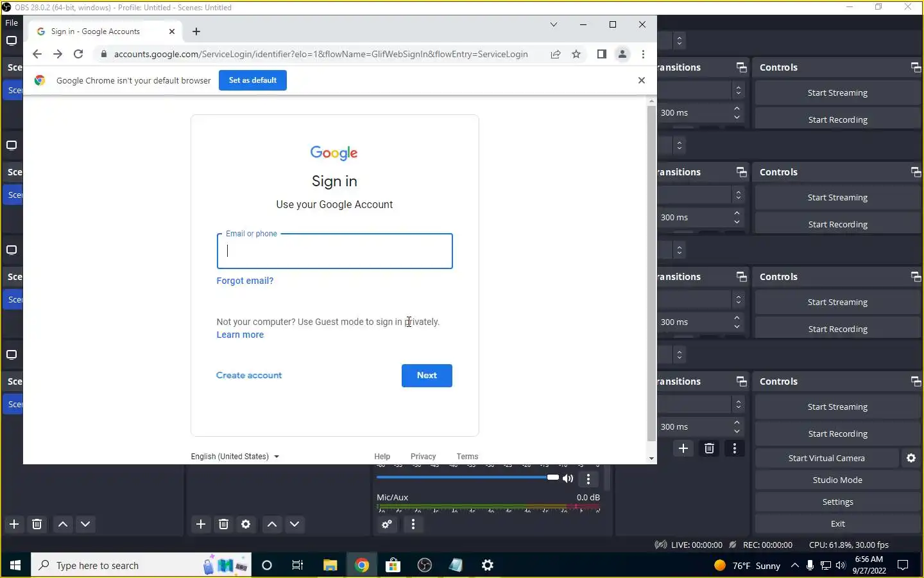
Task: Open the Chrome three-dot menu
Action: pos(643,54)
